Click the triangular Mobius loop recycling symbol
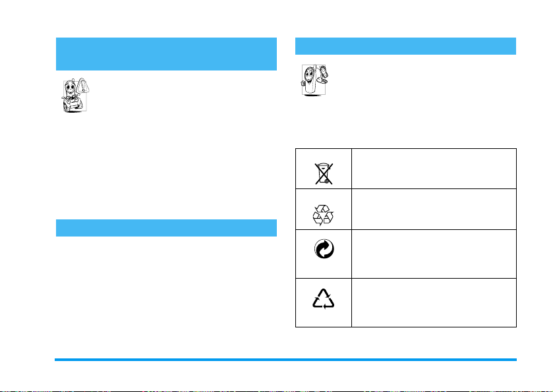The width and height of the screenshot is (553, 392). [324, 299]
